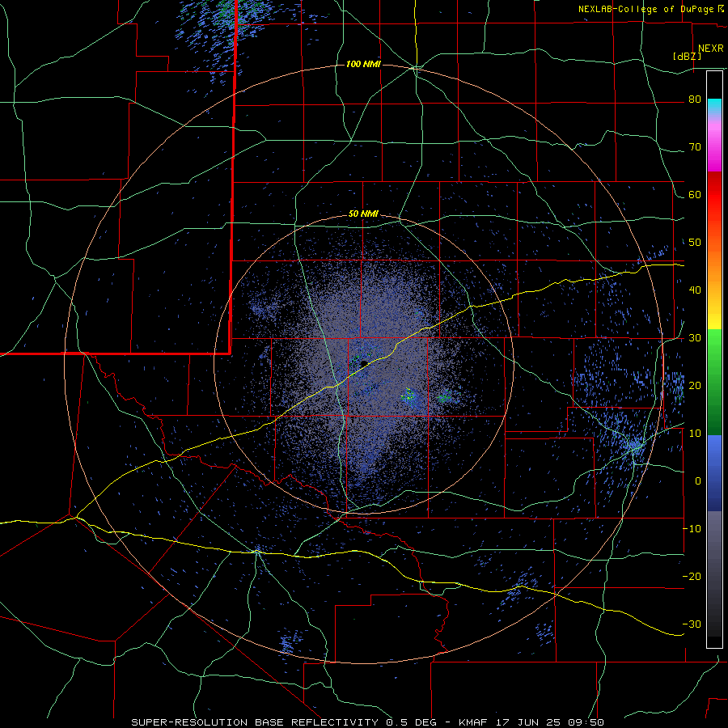Click the 50 NMI range ring label
The width and height of the screenshot is (728, 728).
point(363,214)
